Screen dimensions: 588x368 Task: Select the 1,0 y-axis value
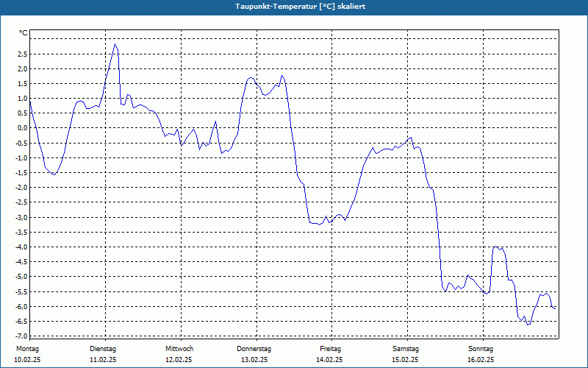point(23,99)
